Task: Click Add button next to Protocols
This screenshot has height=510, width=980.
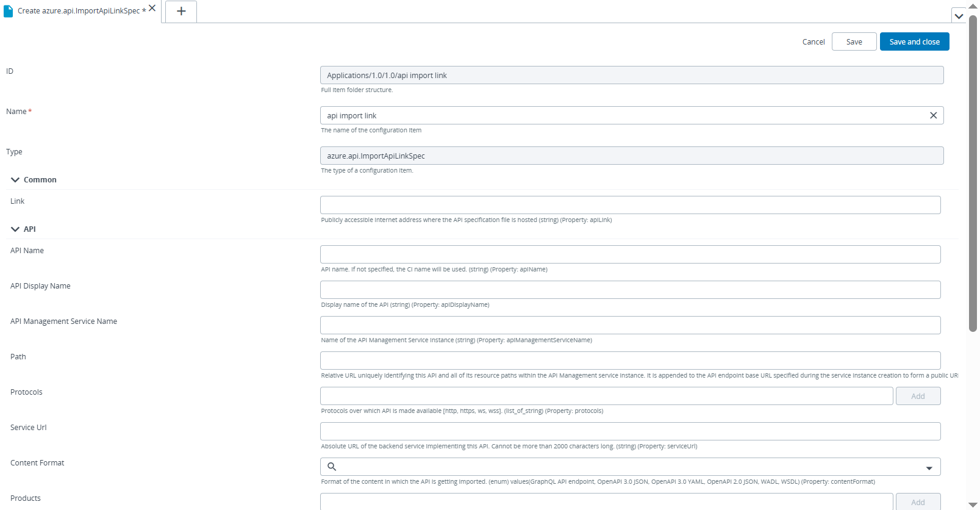Action: tap(918, 396)
